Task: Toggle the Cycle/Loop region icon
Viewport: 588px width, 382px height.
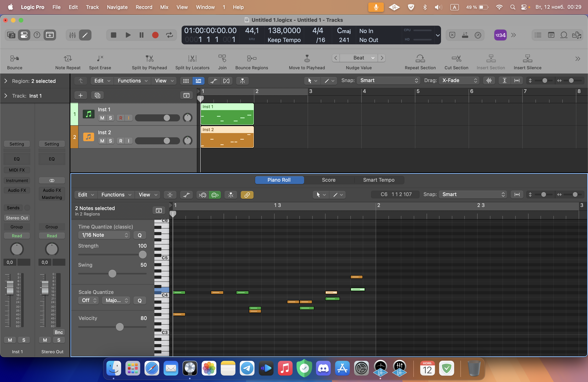Action: [x=170, y=35]
